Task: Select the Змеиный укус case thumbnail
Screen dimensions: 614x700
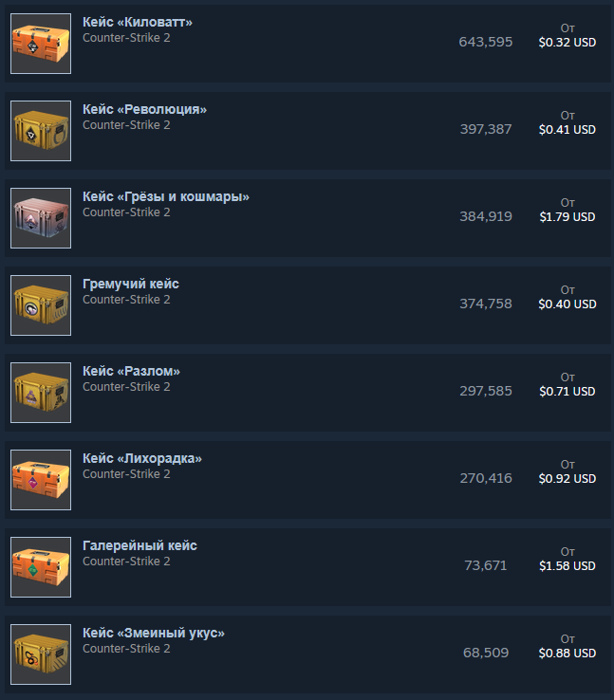Action: point(41,654)
